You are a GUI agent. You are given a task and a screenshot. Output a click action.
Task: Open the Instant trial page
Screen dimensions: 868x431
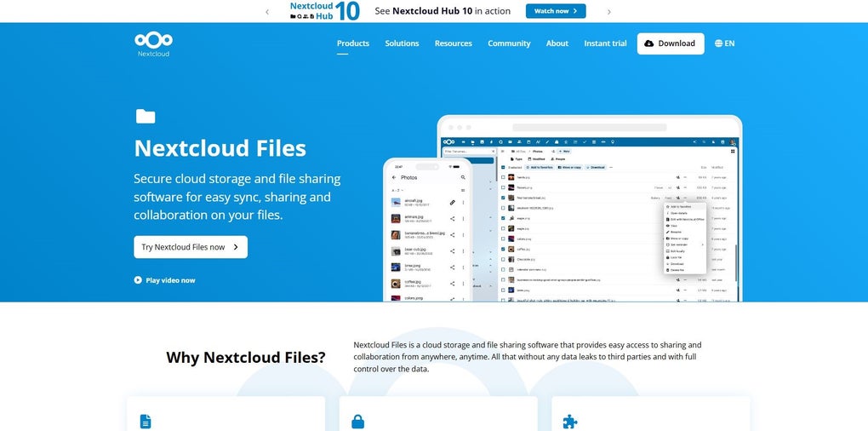tap(605, 43)
